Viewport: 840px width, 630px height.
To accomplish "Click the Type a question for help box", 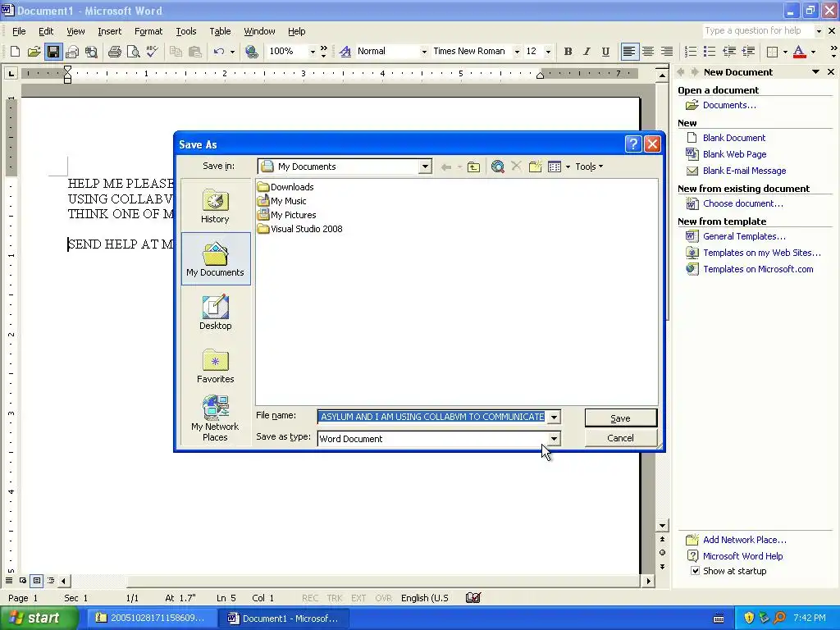I will pos(757,31).
